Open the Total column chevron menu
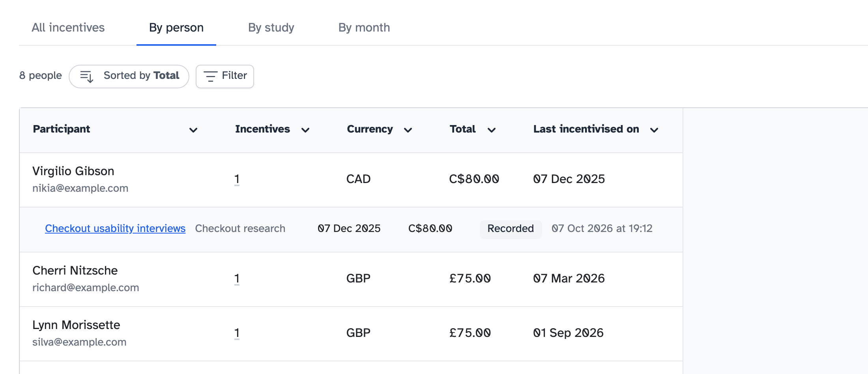Viewport: 868px width, 374px height. click(x=492, y=130)
